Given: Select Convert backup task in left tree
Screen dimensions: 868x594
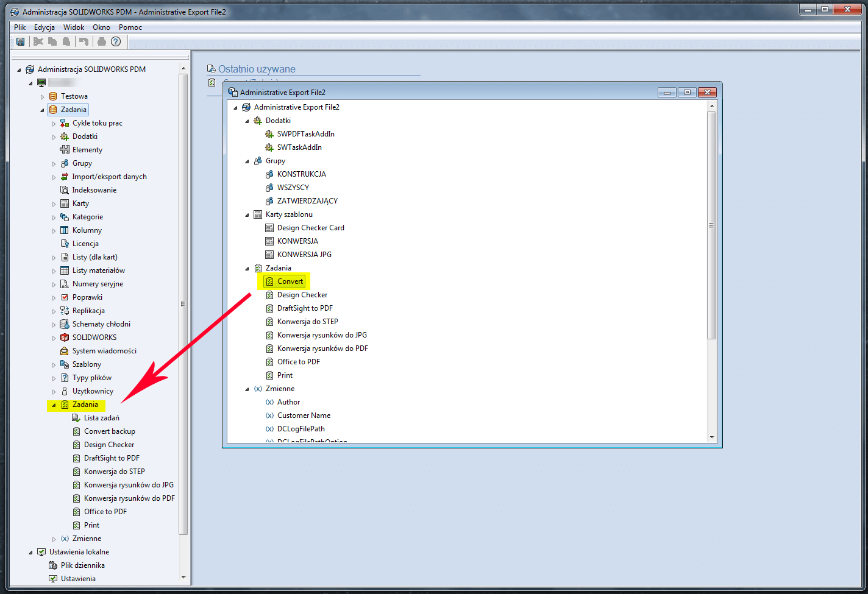Looking at the screenshot, I should (110, 431).
